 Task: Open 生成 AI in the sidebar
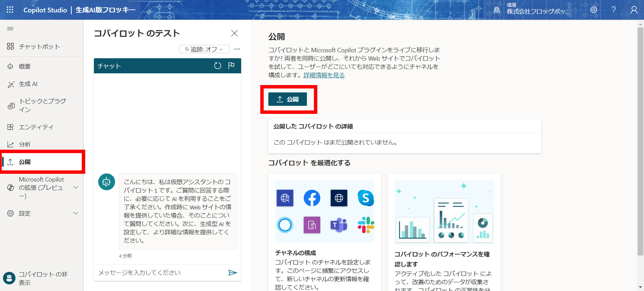click(x=42, y=84)
